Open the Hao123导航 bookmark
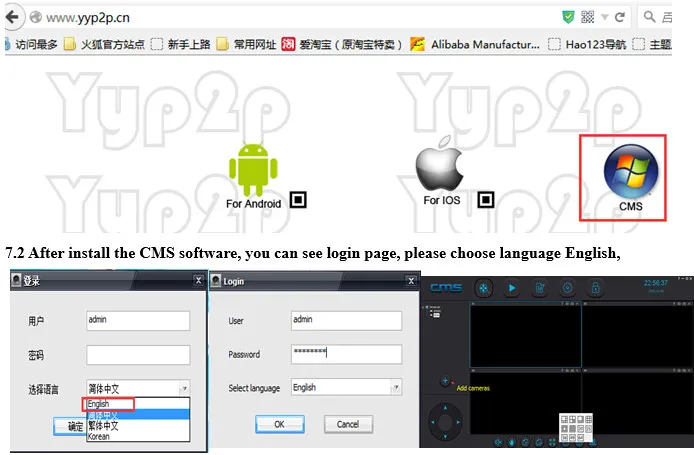Screen dimensions: 694x455 tap(587, 44)
